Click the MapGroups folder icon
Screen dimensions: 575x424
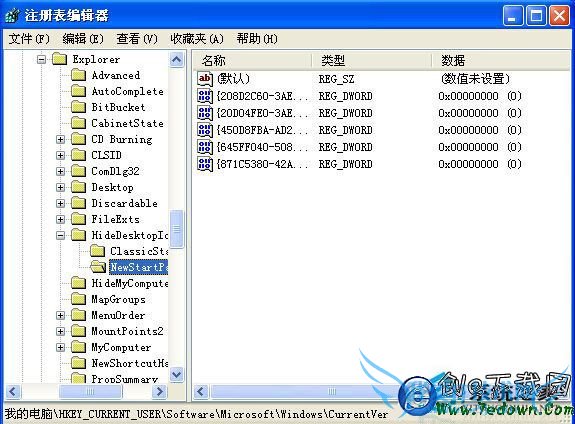[x=78, y=299]
